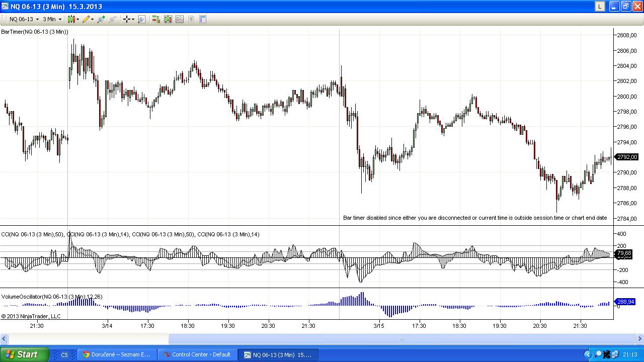Open the Strategies icon in toolbar

coord(180,19)
